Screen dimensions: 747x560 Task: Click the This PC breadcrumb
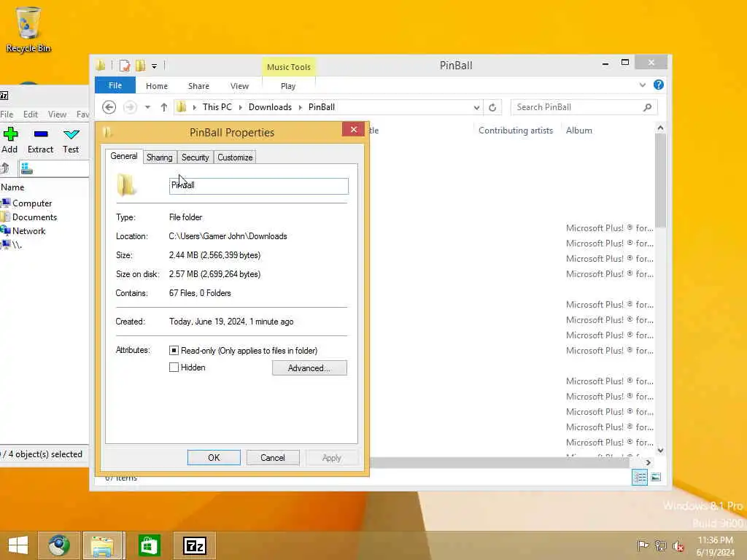pyautogui.click(x=217, y=107)
